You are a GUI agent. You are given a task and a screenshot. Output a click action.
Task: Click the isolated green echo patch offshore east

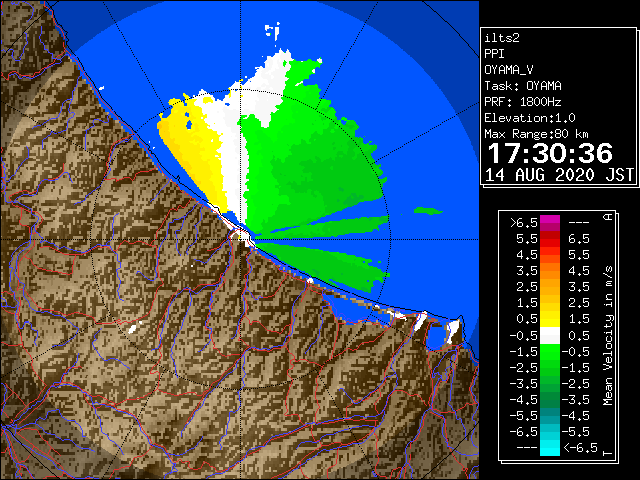(428, 211)
